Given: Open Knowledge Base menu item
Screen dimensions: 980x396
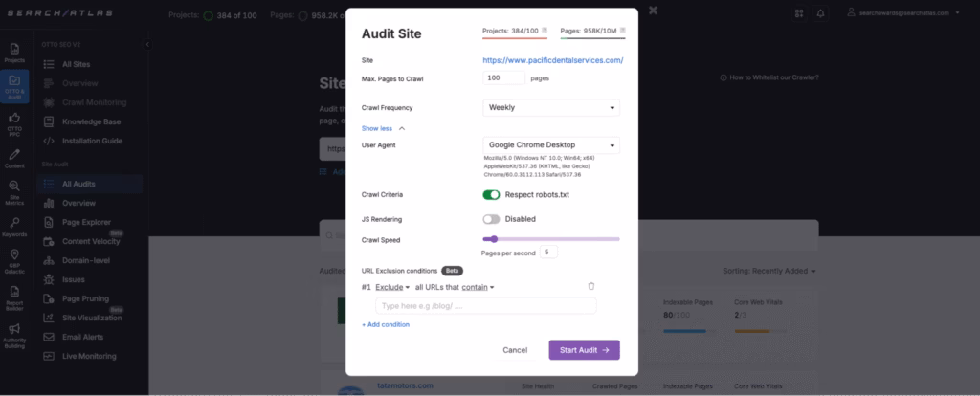Looking at the screenshot, I should [91, 121].
